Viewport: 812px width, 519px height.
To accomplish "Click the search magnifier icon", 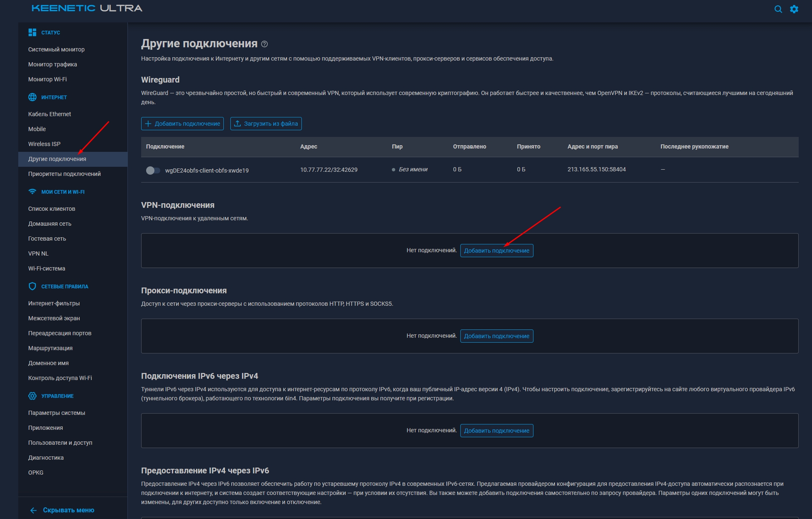I will (778, 9).
